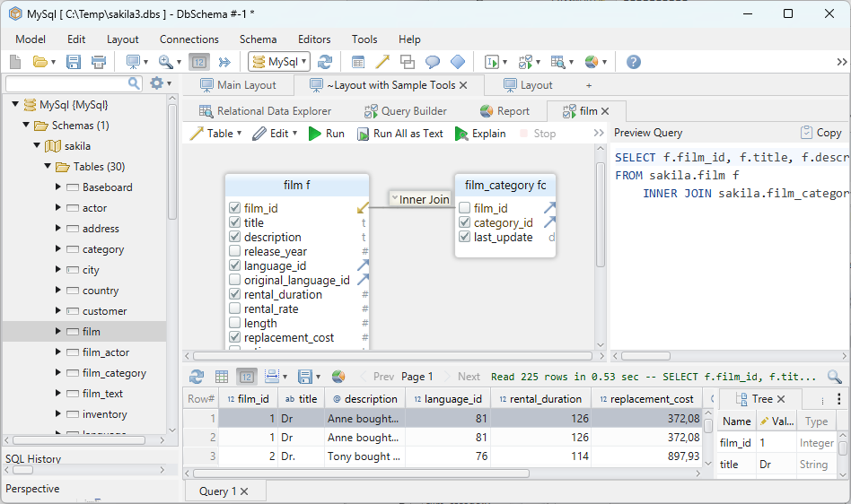This screenshot has height=504, width=851.
Task: Run the query with the green Run button
Action: click(326, 134)
